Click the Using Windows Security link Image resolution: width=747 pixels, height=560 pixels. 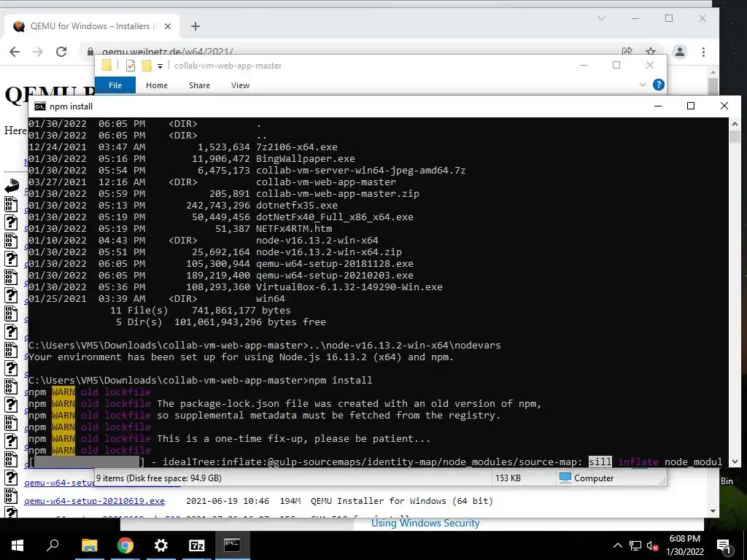tap(425, 523)
